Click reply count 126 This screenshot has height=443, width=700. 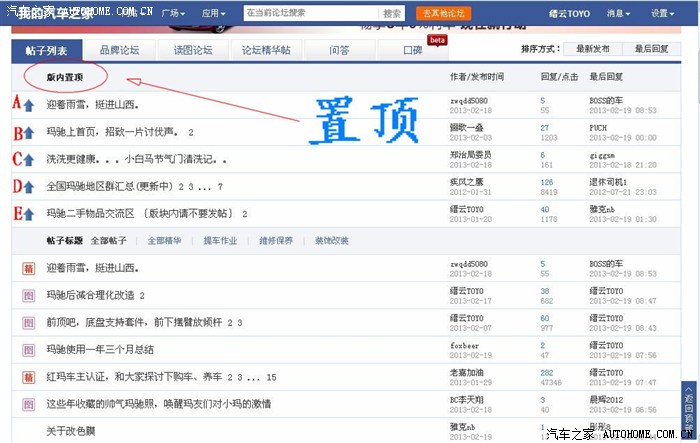[547, 183]
